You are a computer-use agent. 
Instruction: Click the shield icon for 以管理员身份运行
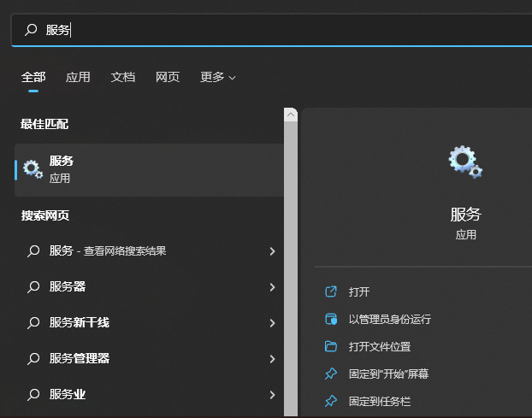331,319
